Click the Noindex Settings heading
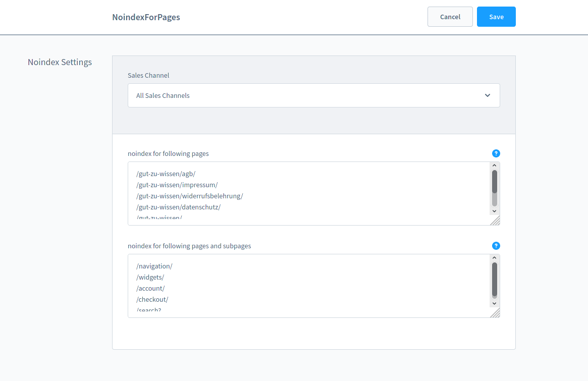588x381 pixels. point(60,62)
